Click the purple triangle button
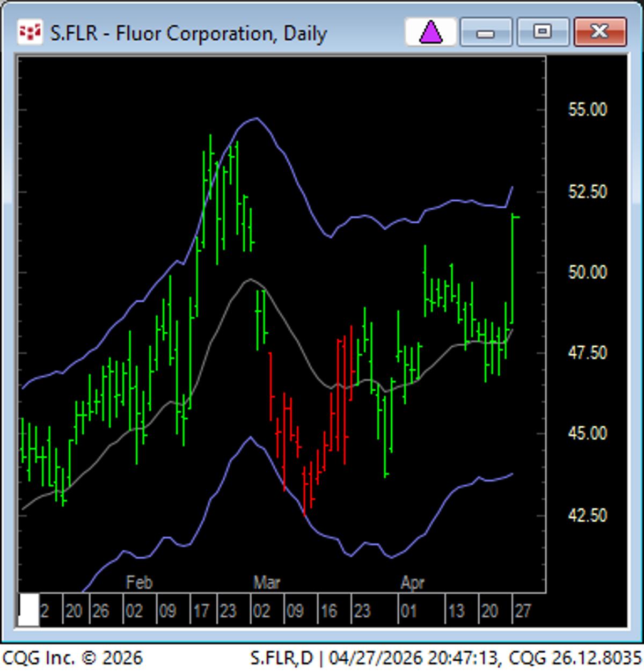 pos(430,32)
